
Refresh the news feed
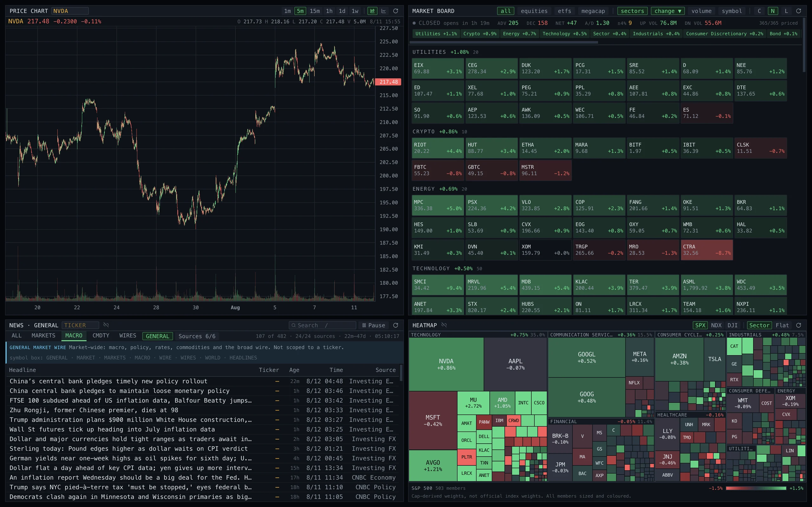(396, 325)
